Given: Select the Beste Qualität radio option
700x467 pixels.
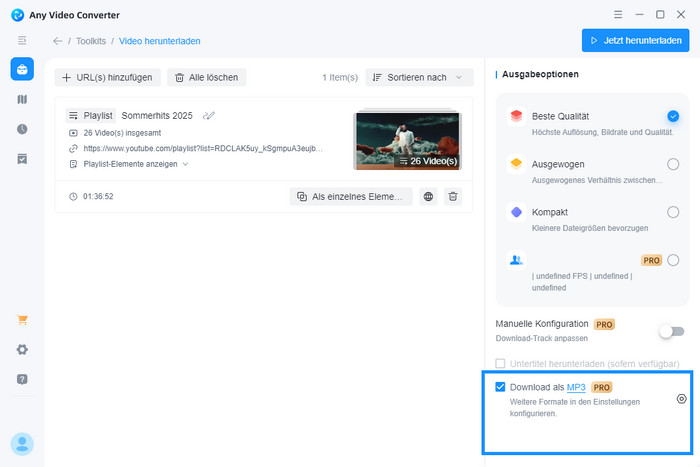Looking at the screenshot, I should 673,116.
